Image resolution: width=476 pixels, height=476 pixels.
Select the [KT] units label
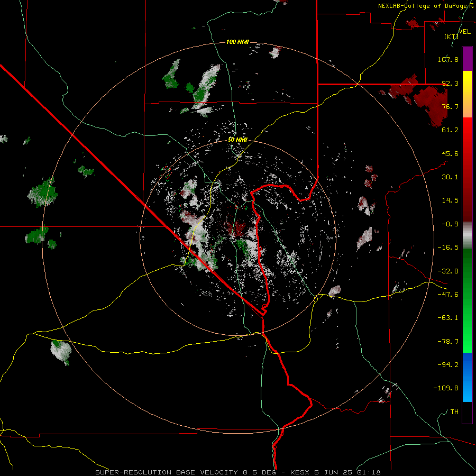click(x=452, y=36)
